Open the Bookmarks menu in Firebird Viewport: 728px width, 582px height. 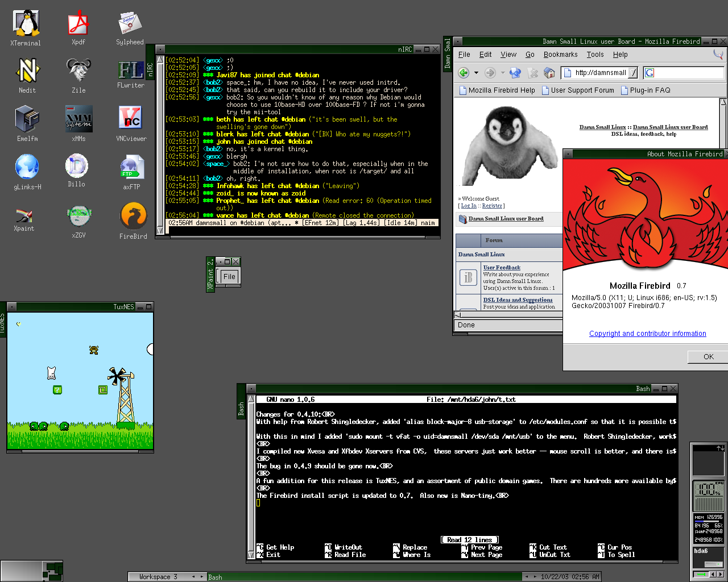(560, 55)
